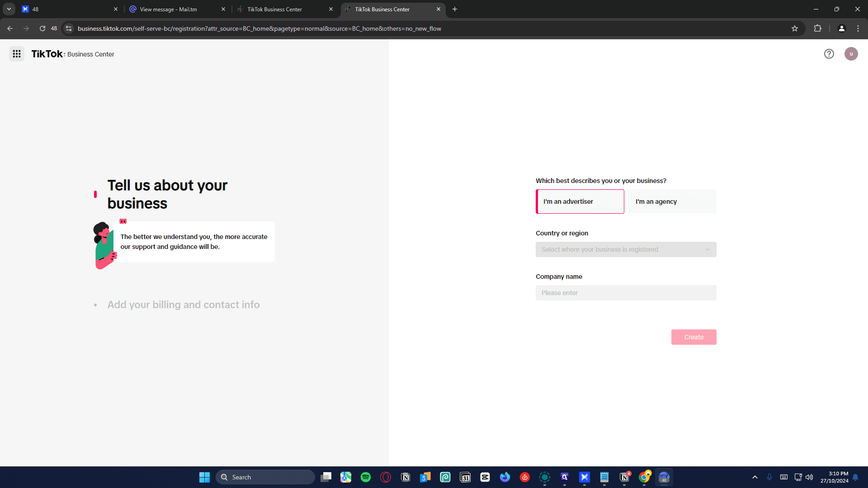
Task: Open CapCut from the taskbar
Action: 485,477
